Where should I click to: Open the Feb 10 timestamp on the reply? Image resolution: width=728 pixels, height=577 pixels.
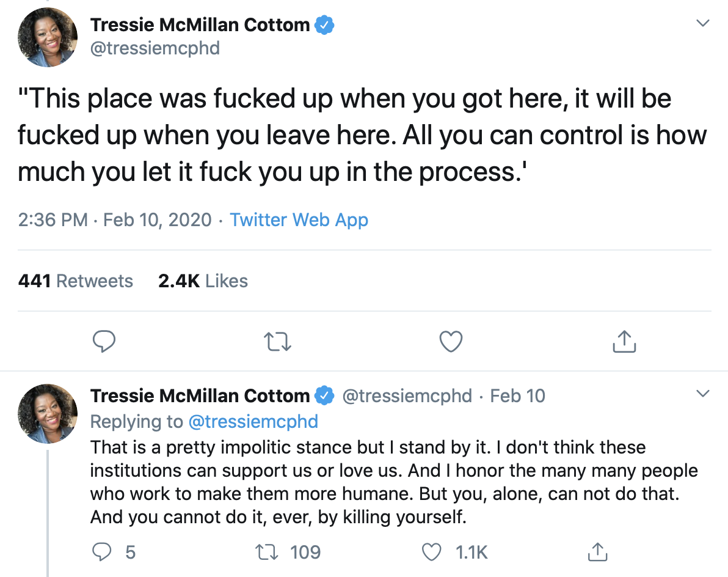(x=517, y=395)
